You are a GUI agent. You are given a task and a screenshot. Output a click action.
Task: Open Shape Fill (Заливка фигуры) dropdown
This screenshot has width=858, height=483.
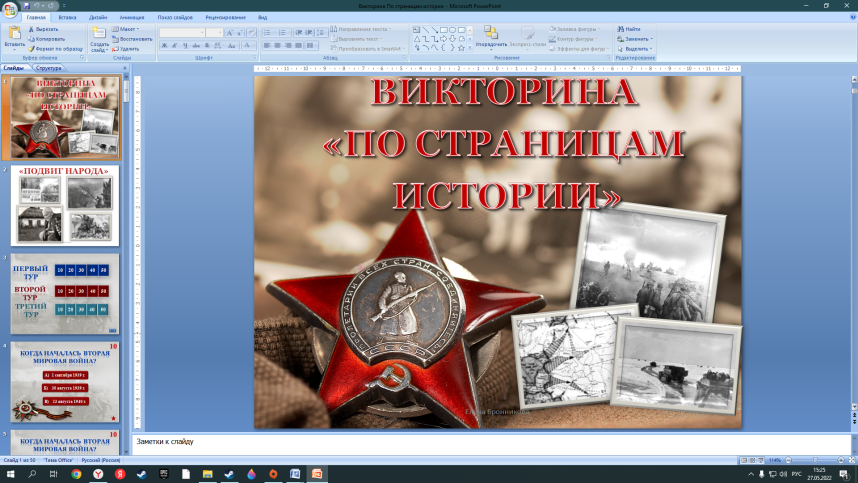coord(575,29)
